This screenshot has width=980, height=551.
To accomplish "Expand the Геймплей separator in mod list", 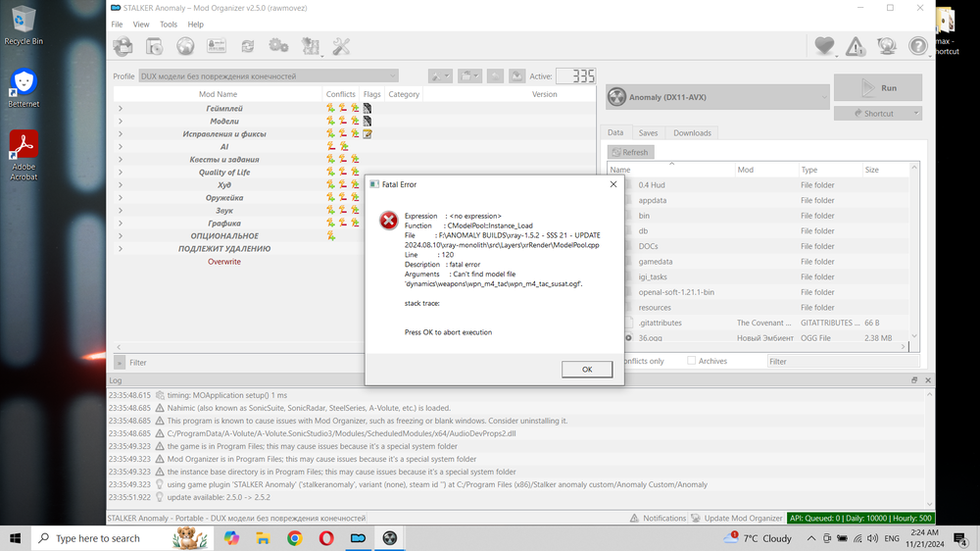I will pos(121,108).
